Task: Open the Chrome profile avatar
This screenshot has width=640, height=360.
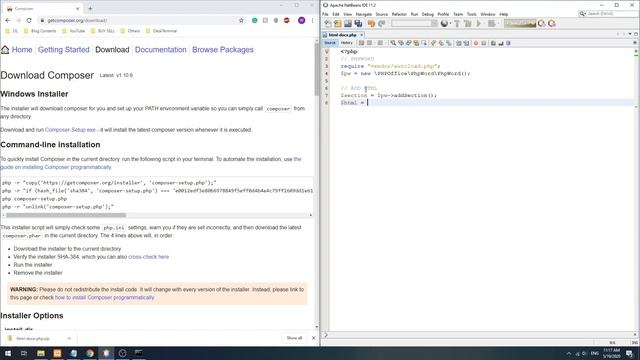Action: [302, 20]
